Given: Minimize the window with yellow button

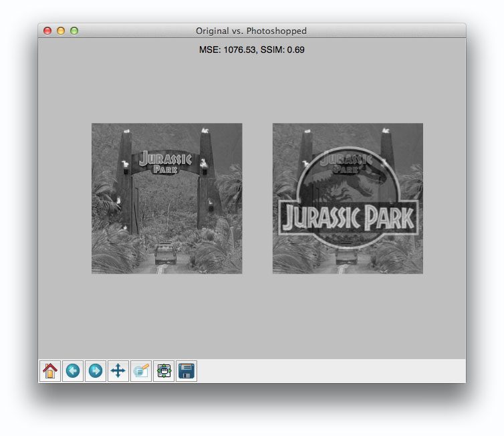Looking at the screenshot, I should [61, 31].
